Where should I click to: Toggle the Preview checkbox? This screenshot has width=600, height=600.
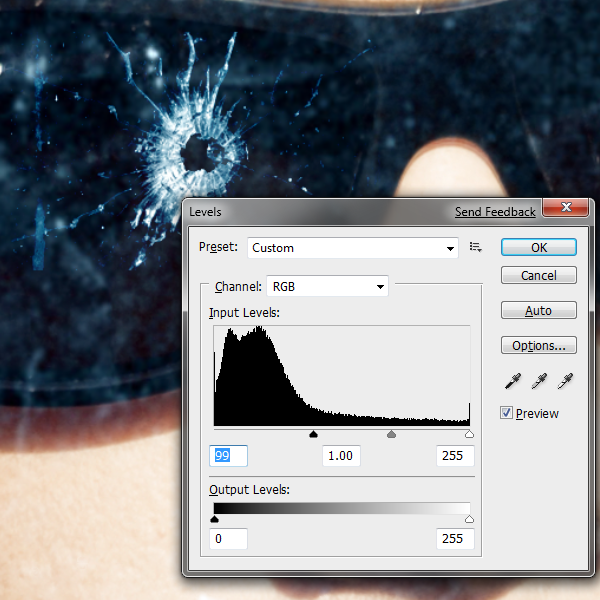[x=506, y=413]
